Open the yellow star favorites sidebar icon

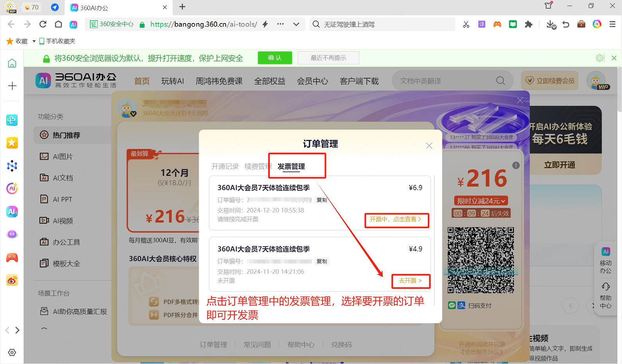click(x=12, y=143)
